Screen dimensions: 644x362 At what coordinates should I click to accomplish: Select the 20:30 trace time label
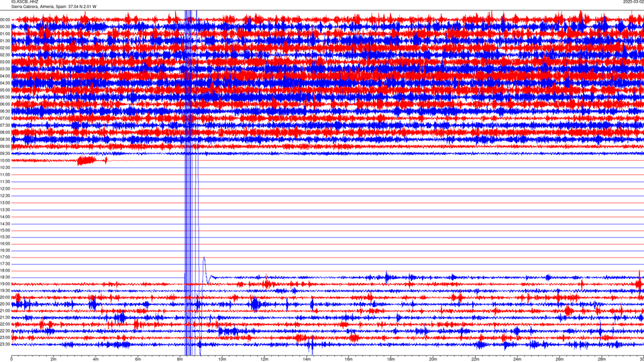pyautogui.click(x=5, y=304)
